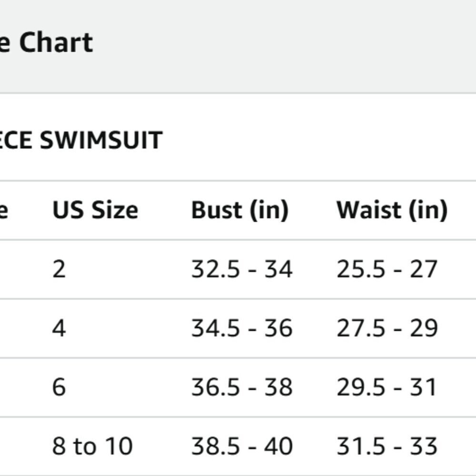476x476 pixels.
Task: Pick waist measurement '31.5 - 33'
Action: tap(387, 446)
